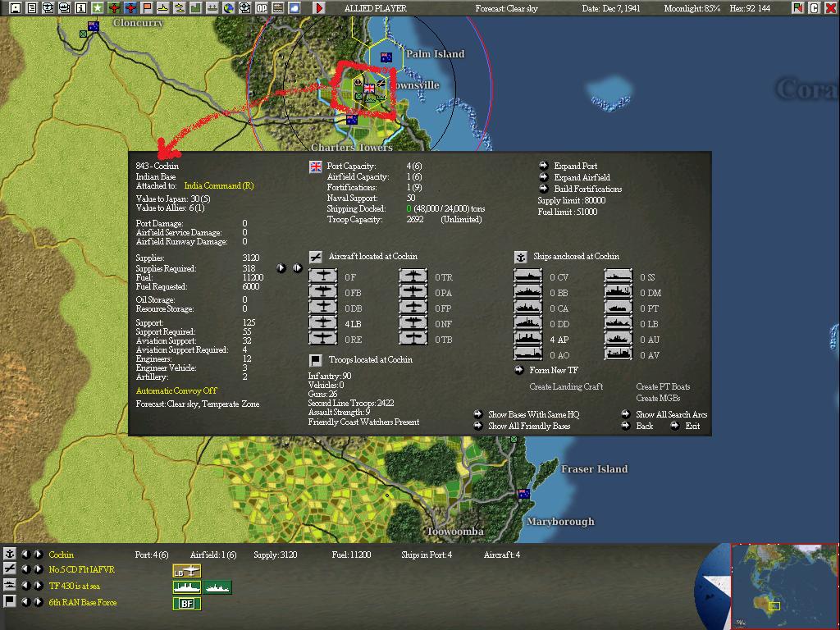This screenshot has width=840, height=630.
Task: Click the white cloud weather icon
Action: (x=294, y=8)
